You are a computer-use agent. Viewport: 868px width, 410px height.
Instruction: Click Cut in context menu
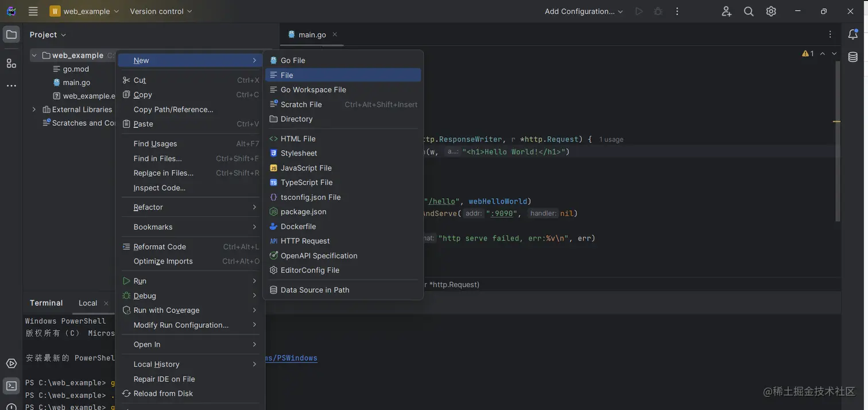191,80
